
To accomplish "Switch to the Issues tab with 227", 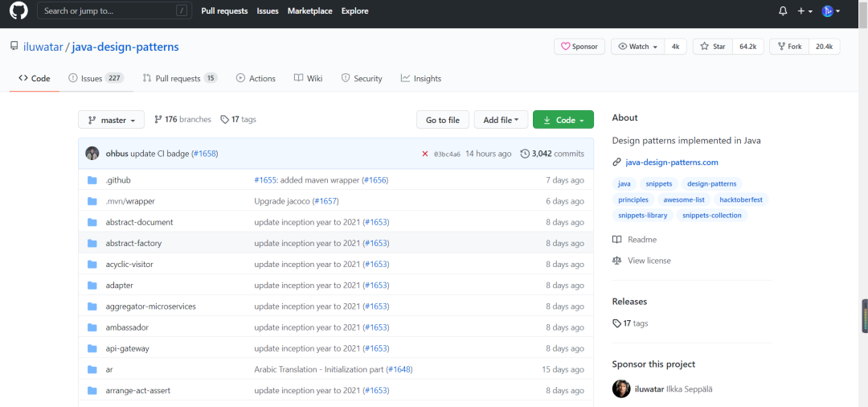I will (96, 79).
